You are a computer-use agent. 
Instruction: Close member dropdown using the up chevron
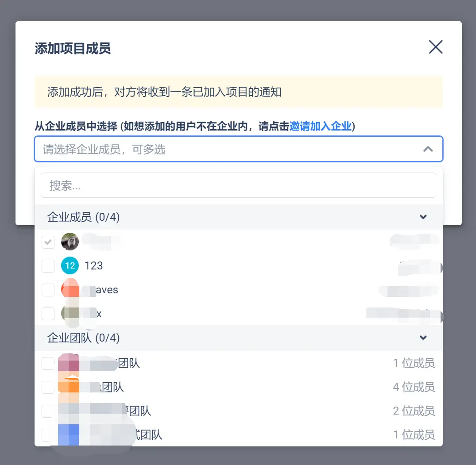click(x=428, y=149)
